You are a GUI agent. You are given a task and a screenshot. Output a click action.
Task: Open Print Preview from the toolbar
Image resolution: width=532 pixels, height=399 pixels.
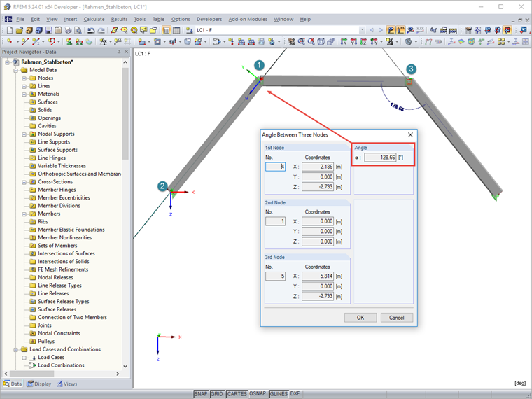(78, 30)
